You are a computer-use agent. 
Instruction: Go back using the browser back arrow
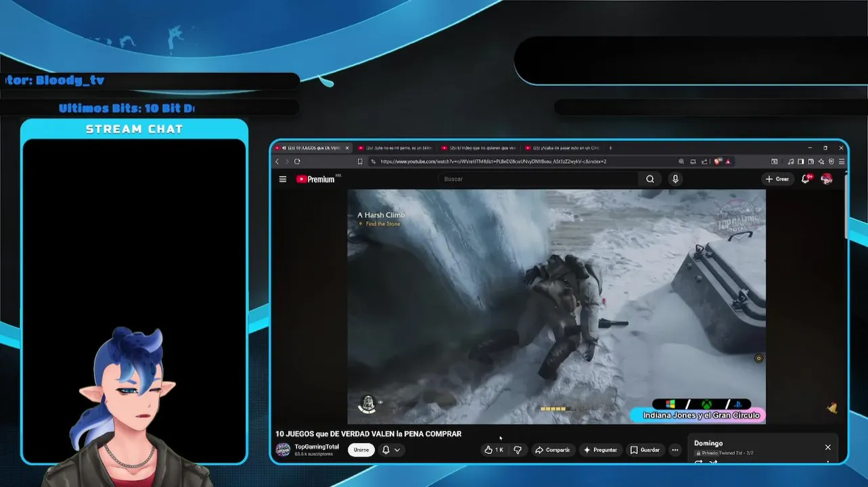coord(277,162)
